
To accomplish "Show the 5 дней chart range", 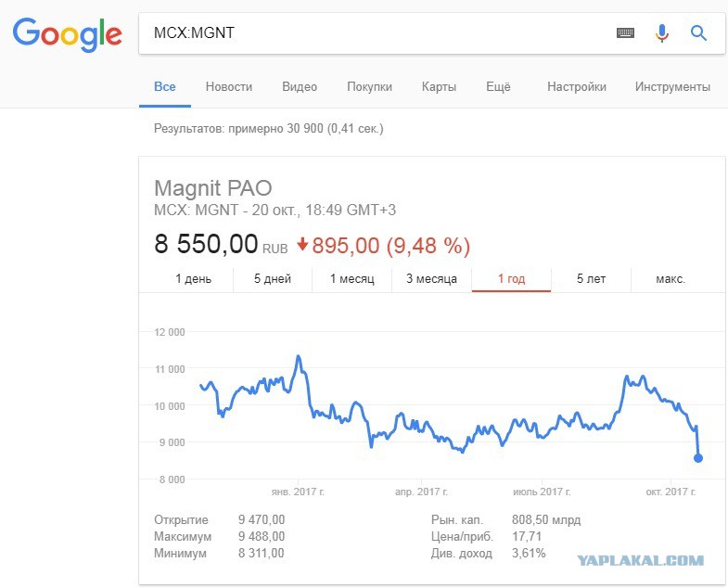I will [273, 279].
